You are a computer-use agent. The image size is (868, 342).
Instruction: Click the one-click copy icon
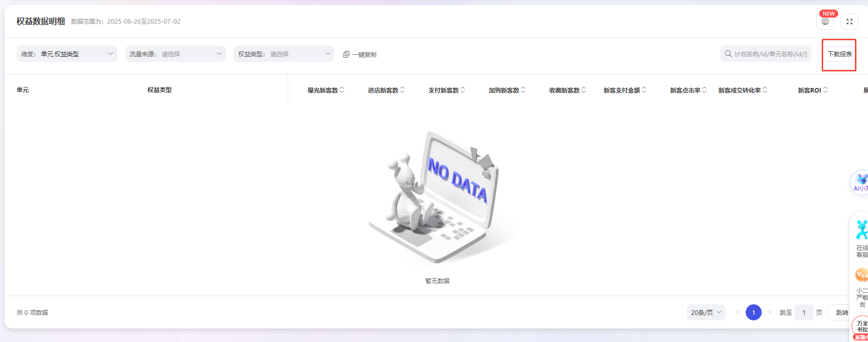[x=346, y=54]
